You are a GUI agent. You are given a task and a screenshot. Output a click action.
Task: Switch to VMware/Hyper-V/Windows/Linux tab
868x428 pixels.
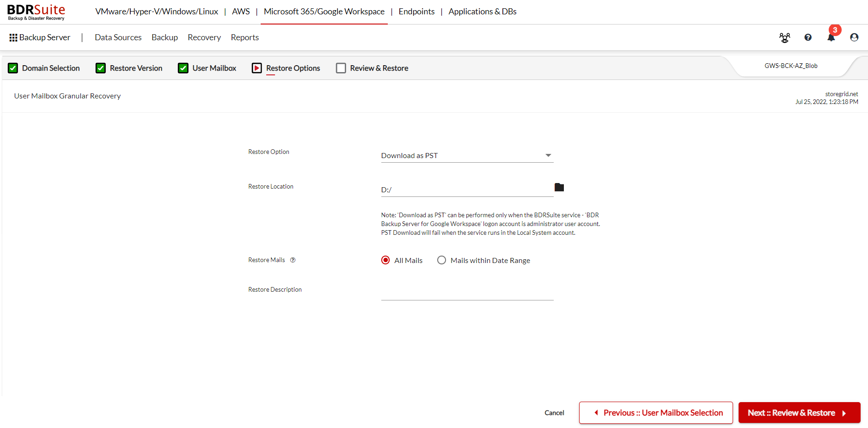(157, 12)
